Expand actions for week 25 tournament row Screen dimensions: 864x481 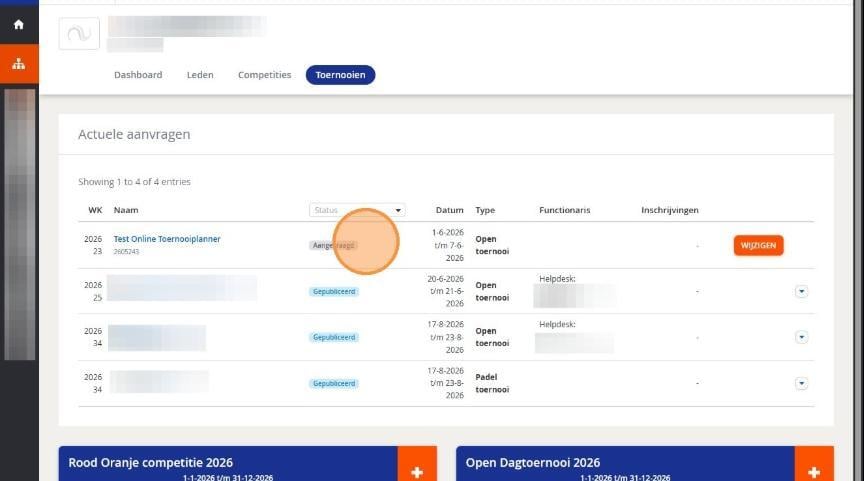(x=801, y=291)
